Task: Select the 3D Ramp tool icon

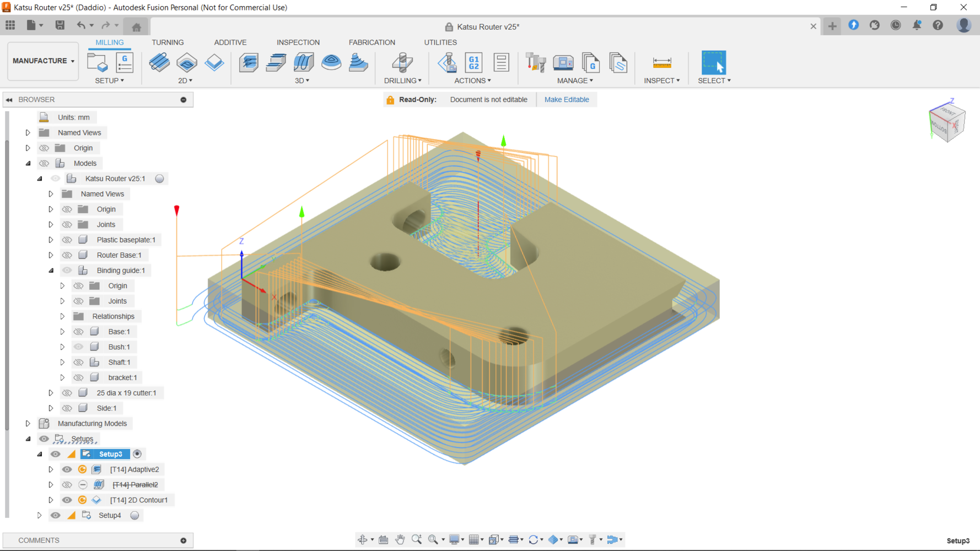Action: coord(358,62)
